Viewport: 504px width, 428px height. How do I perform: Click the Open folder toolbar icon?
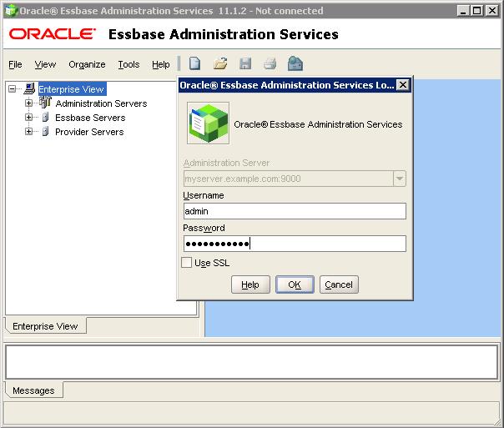click(x=220, y=63)
